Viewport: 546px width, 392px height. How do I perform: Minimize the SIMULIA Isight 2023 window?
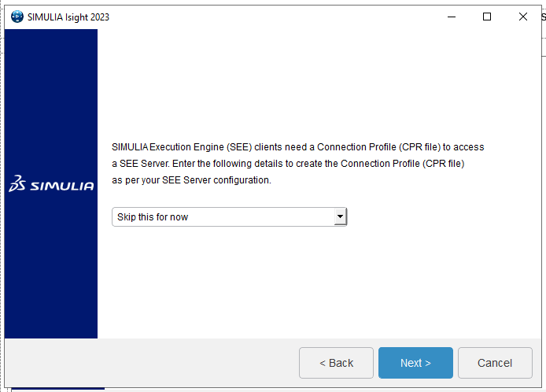pyautogui.click(x=452, y=17)
